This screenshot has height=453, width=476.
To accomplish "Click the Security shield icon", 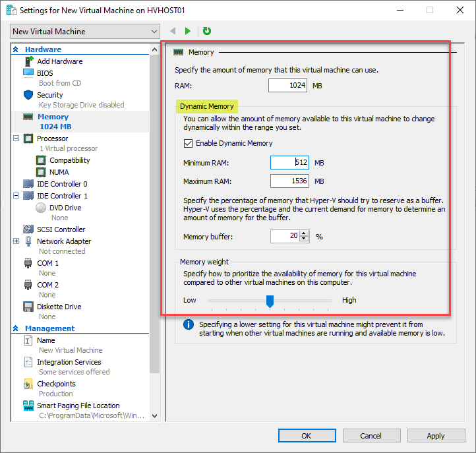I will (28, 95).
